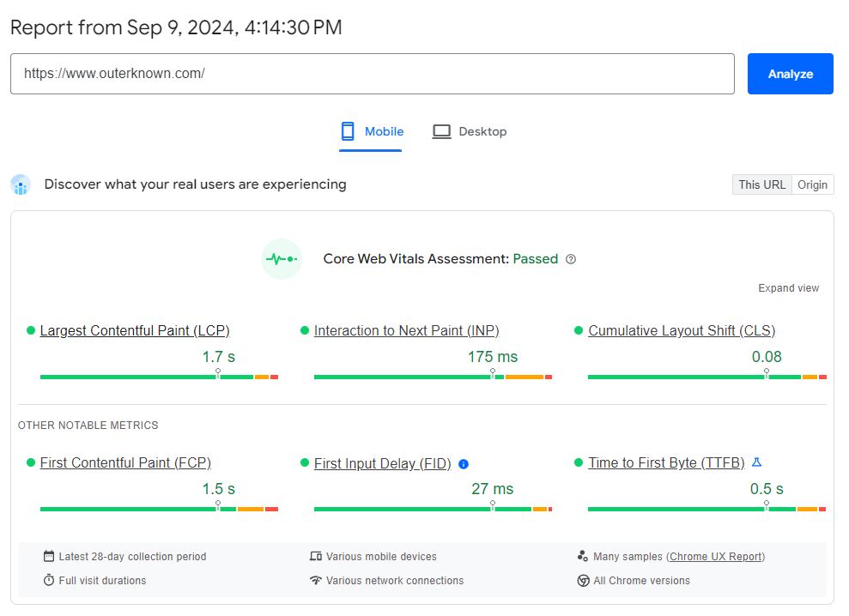Select the Mobile tab
849x616 pixels.
point(372,131)
